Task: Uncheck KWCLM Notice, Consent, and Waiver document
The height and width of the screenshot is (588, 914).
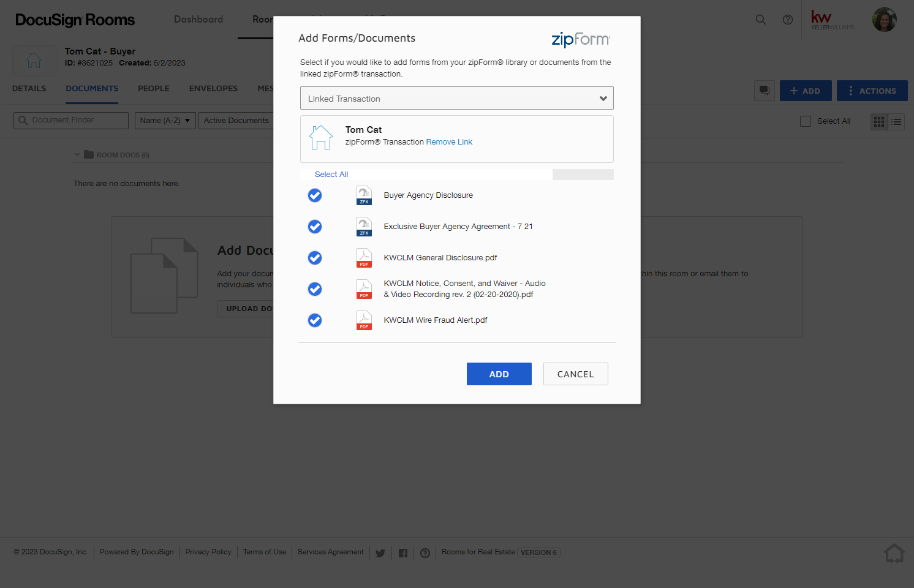Action: click(315, 289)
